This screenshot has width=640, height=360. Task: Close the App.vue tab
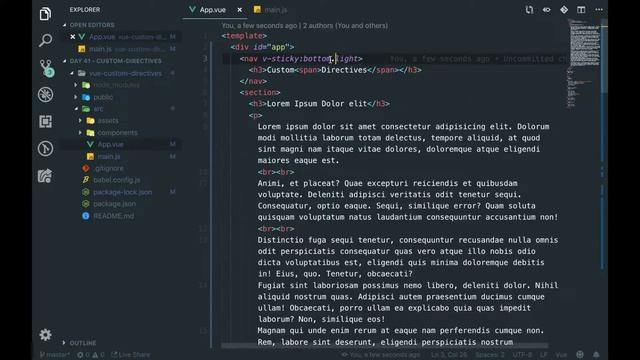click(240, 10)
